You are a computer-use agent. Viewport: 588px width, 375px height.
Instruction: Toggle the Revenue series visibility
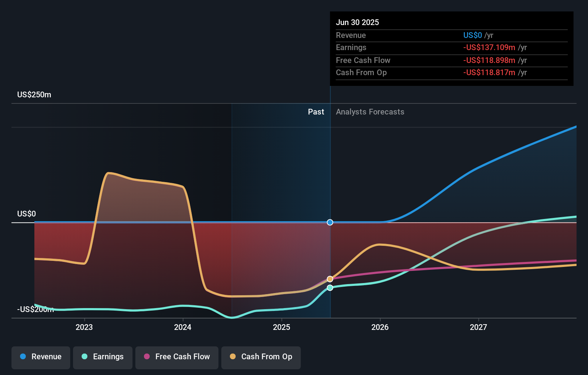point(40,357)
